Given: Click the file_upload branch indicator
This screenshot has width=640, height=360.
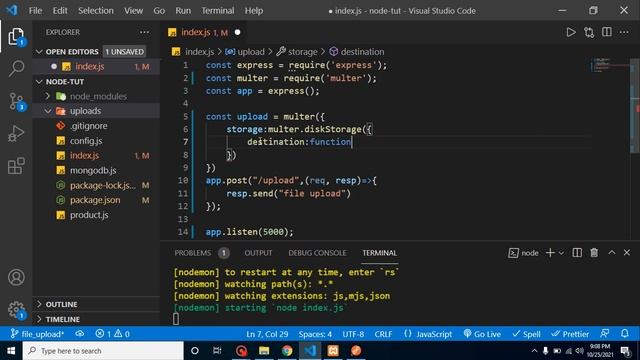Looking at the screenshot, I should [37, 334].
